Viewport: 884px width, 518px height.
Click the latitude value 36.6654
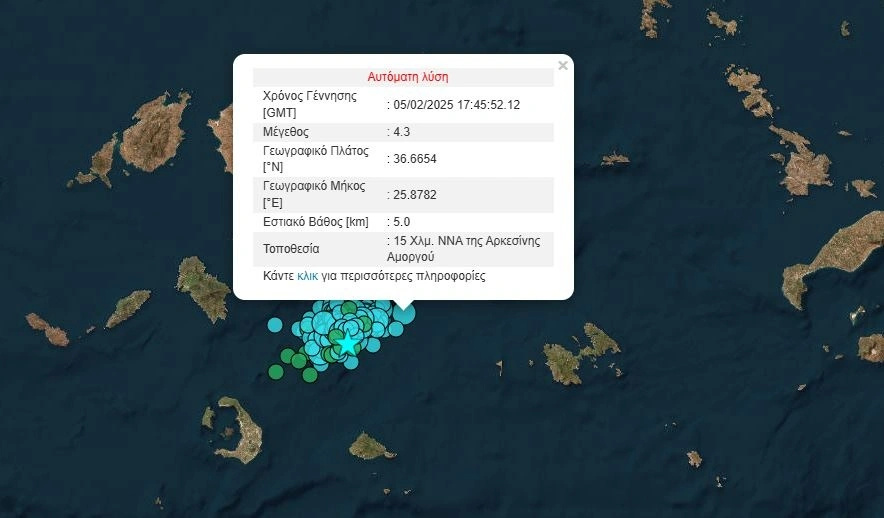414,159
